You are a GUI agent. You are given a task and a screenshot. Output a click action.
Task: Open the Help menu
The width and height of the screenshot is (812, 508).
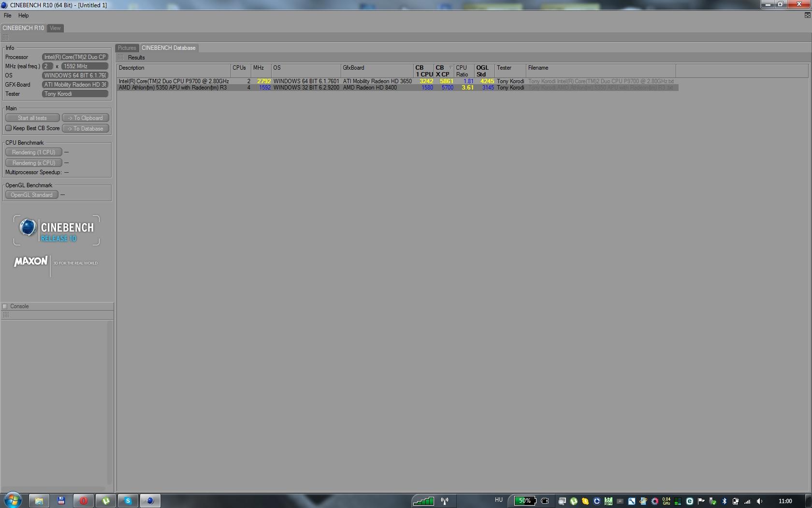point(24,15)
